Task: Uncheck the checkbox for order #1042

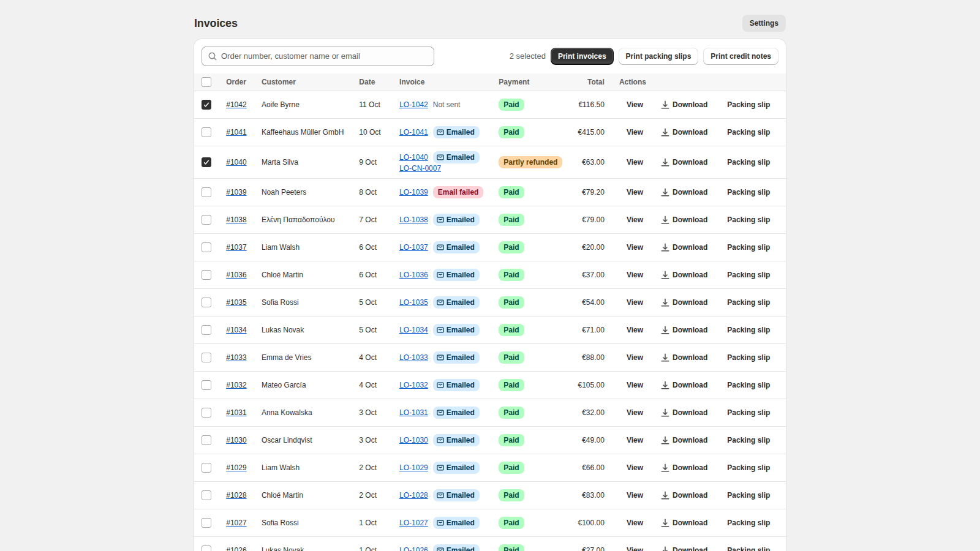Action: point(206,105)
